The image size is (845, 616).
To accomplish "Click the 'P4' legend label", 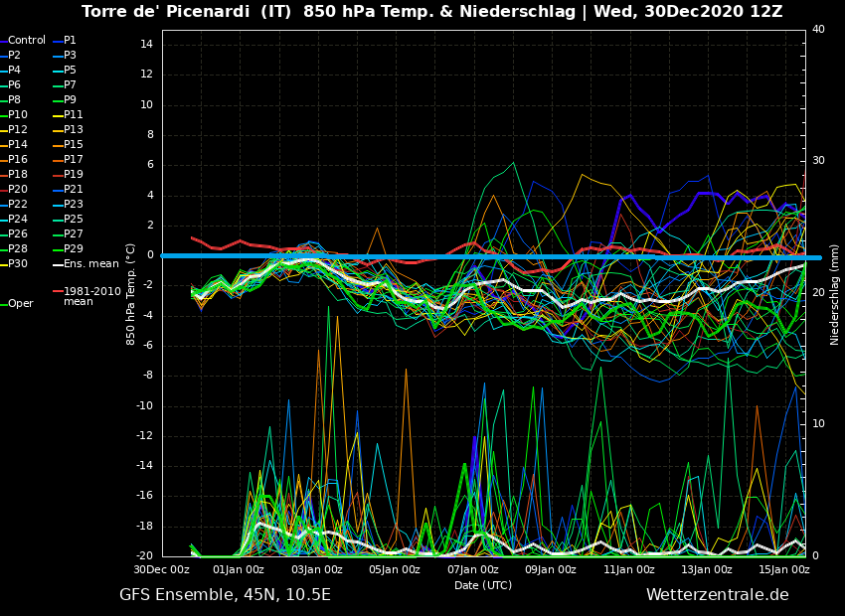I will [14, 70].
